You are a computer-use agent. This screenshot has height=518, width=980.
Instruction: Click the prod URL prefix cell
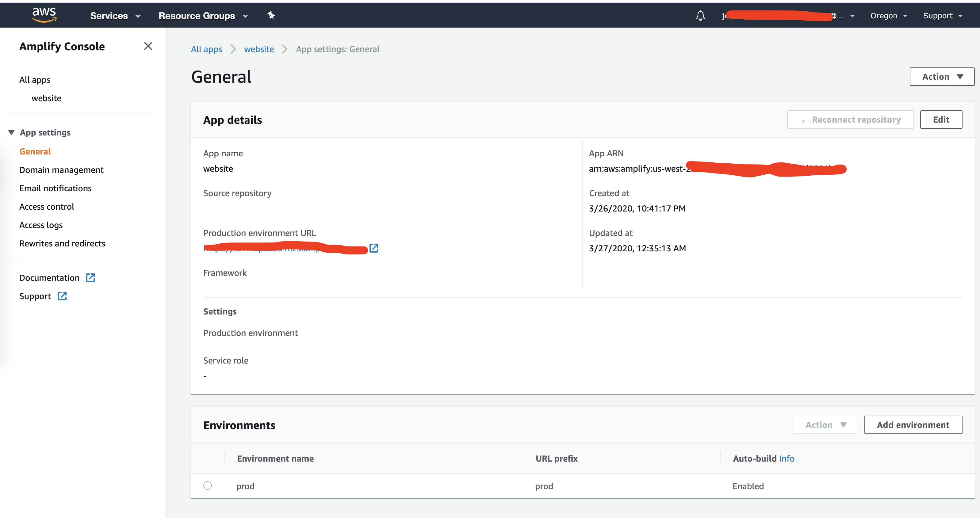pyautogui.click(x=544, y=486)
